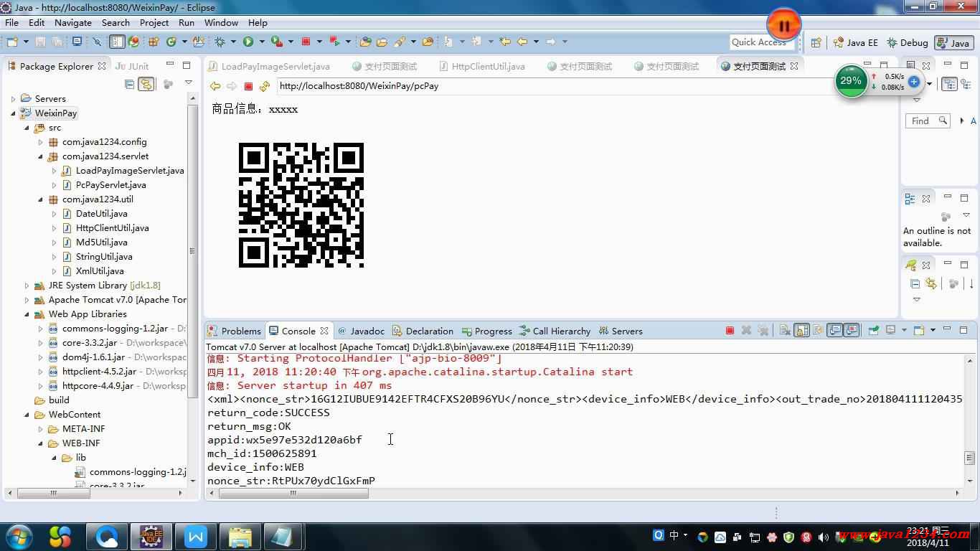980x551 pixels.
Task: Select XmlUtil.java file
Action: coord(100,271)
